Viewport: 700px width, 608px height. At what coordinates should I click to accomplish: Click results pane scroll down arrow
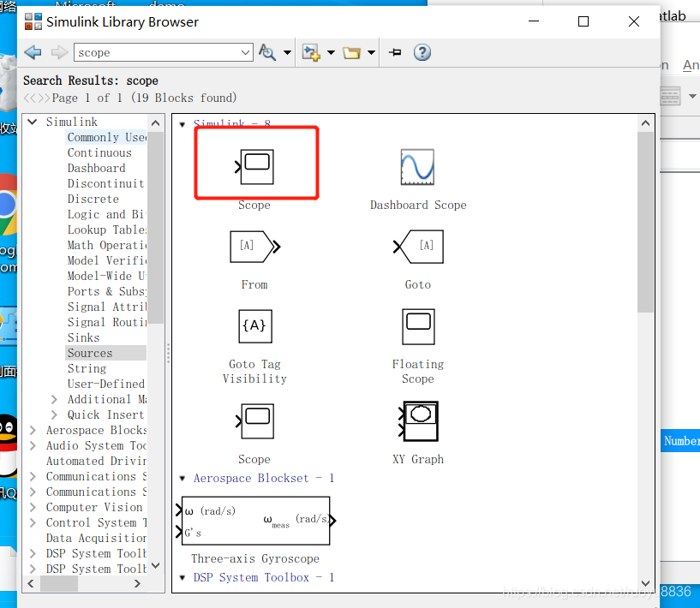coord(645,583)
